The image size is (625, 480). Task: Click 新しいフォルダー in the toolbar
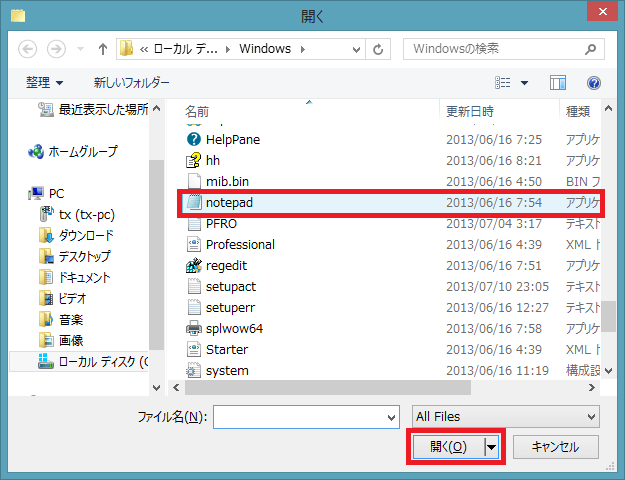[131, 83]
